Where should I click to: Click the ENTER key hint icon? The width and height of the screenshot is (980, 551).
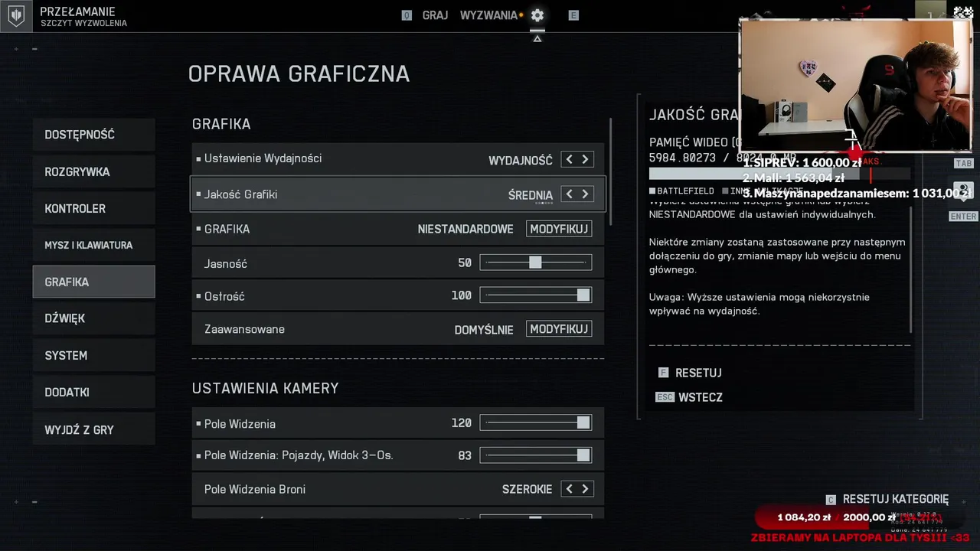(963, 217)
